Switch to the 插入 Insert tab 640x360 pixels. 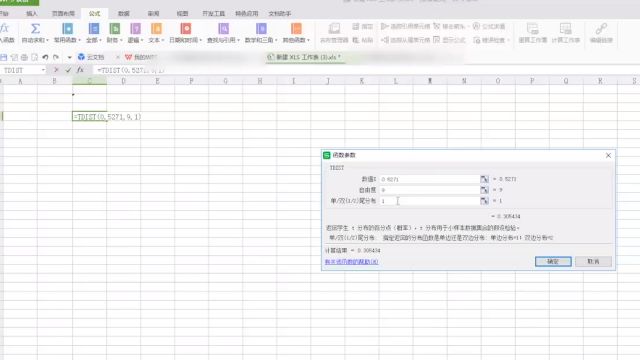(x=31, y=13)
